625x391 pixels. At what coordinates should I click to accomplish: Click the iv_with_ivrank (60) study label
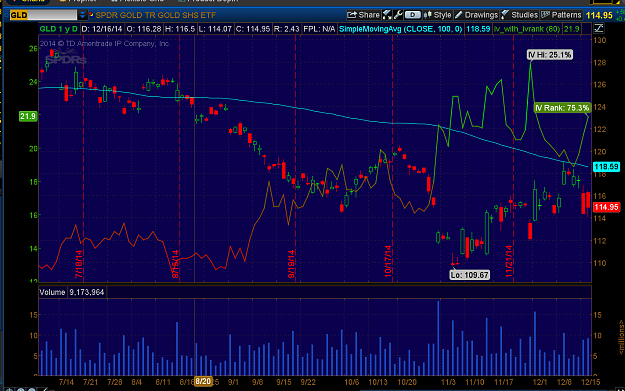pos(527,29)
